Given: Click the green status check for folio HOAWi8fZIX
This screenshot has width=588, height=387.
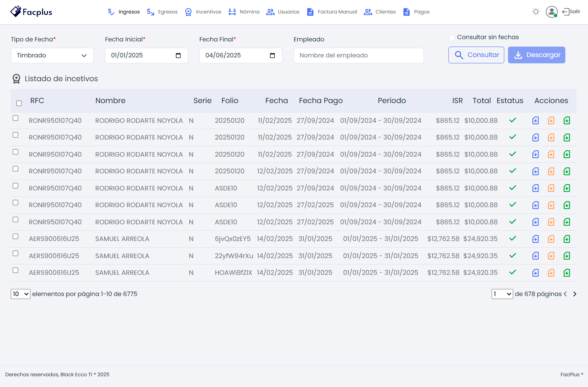Looking at the screenshot, I should pyautogui.click(x=512, y=272).
